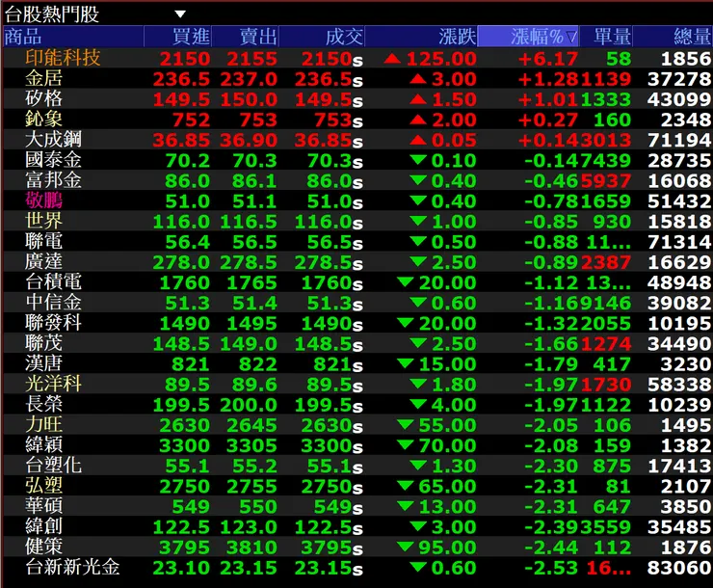
Task: Open the 台股熱門股 list dropdown arrow
Action: point(180,14)
